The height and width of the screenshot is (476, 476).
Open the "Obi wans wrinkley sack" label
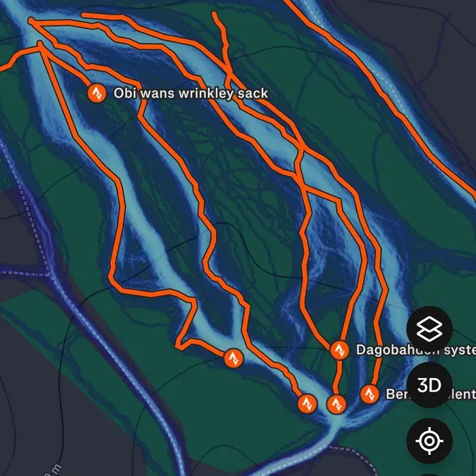click(x=190, y=93)
